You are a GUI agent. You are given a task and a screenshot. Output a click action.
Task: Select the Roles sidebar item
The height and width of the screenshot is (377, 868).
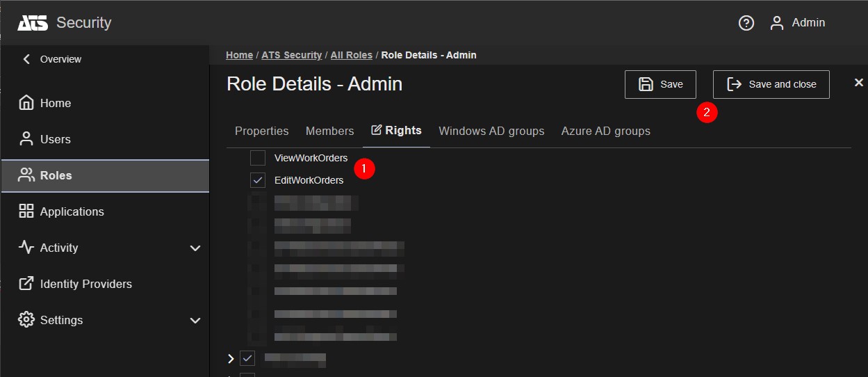(x=56, y=175)
